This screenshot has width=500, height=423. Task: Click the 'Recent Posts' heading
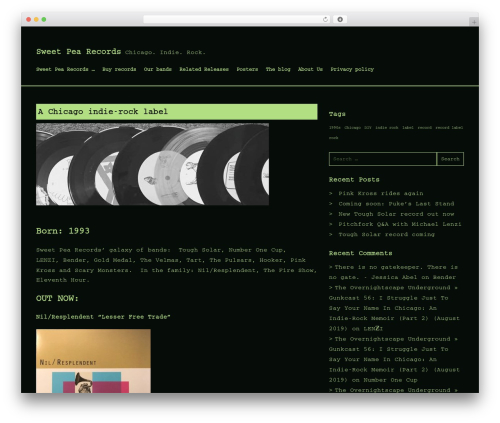tap(354, 179)
